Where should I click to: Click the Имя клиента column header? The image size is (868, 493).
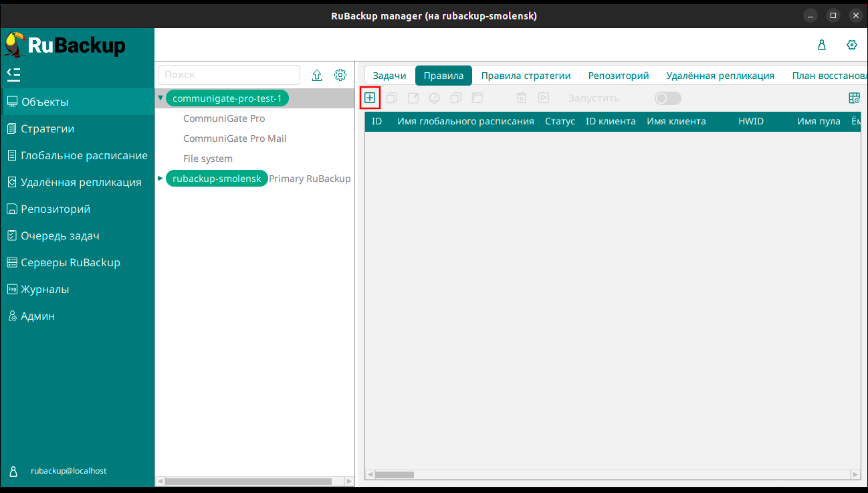pos(676,121)
